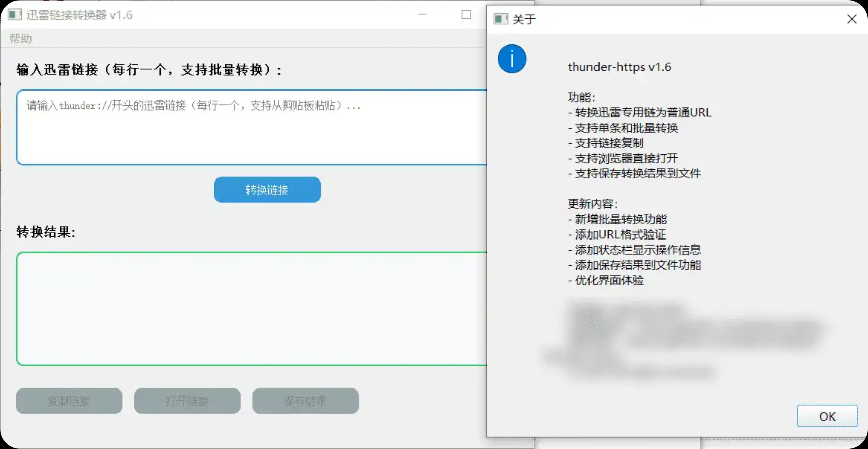Click the line 添加URL格式验证
This screenshot has height=449, width=868.
pyautogui.click(x=617, y=234)
